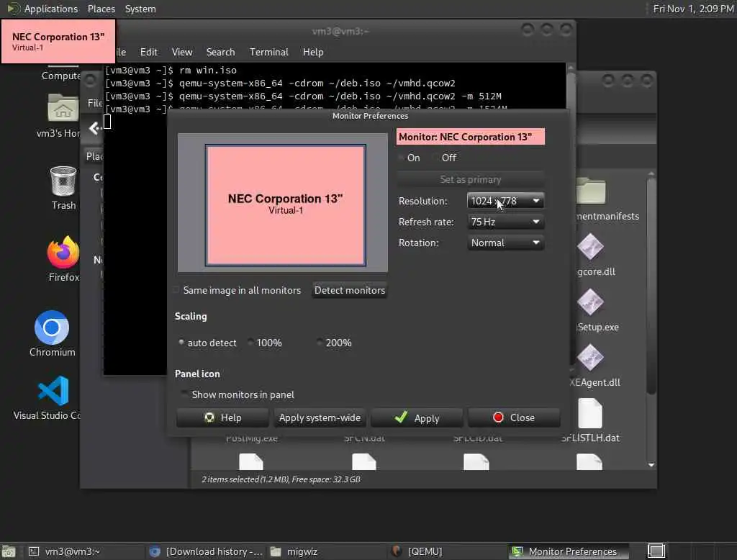737x560 pixels.
Task: Select 100% scaling option
Action: pyautogui.click(x=265, y=343)
